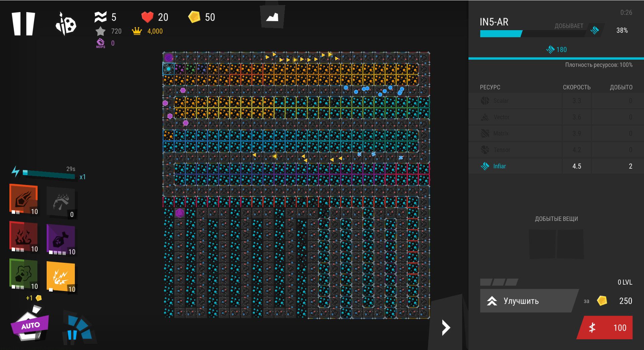Select the grey disabled ability with count 0
644x350 pixels.
point(61,202)
